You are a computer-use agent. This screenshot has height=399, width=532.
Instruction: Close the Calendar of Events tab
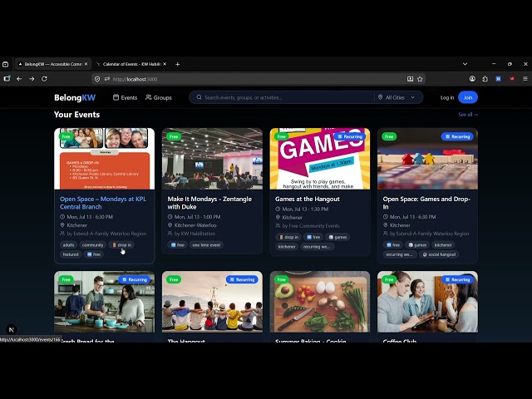[165, 64]
